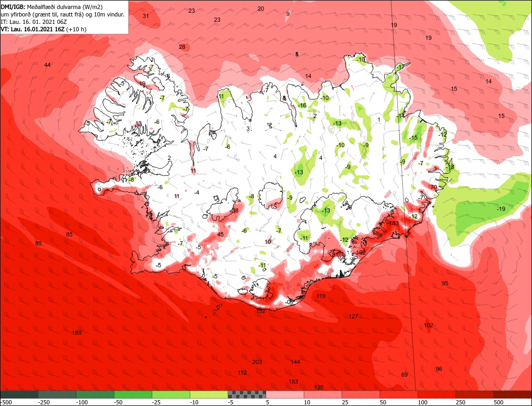Select the pale pink swatch between 5 and 10
Screen dimensions: 532x406
pyautogui.click(x=285, y=394)
